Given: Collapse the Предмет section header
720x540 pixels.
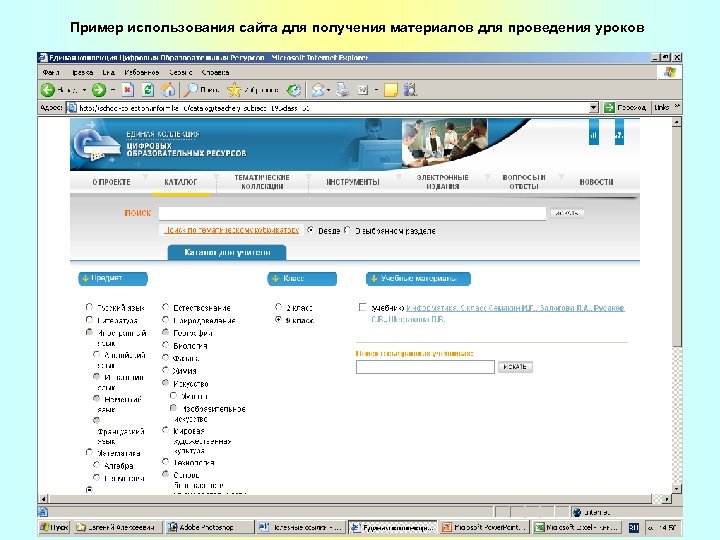Looking at the screenshot, I should click(113, 278).
